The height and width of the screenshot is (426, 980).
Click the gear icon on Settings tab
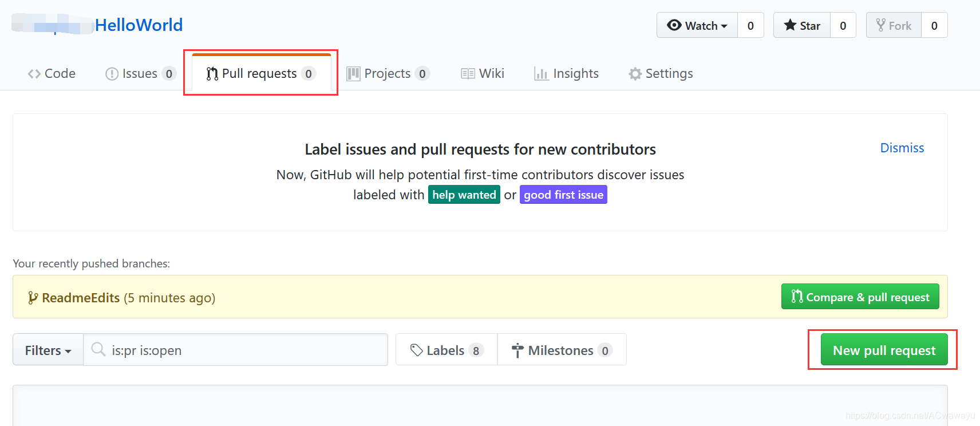pos(635,74)
